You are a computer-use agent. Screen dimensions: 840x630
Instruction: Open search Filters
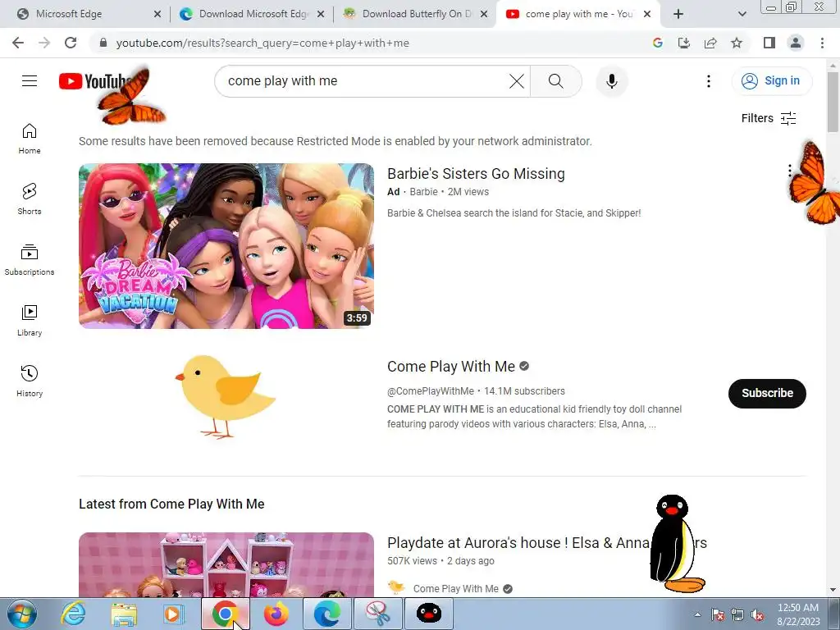pos(768,118)
